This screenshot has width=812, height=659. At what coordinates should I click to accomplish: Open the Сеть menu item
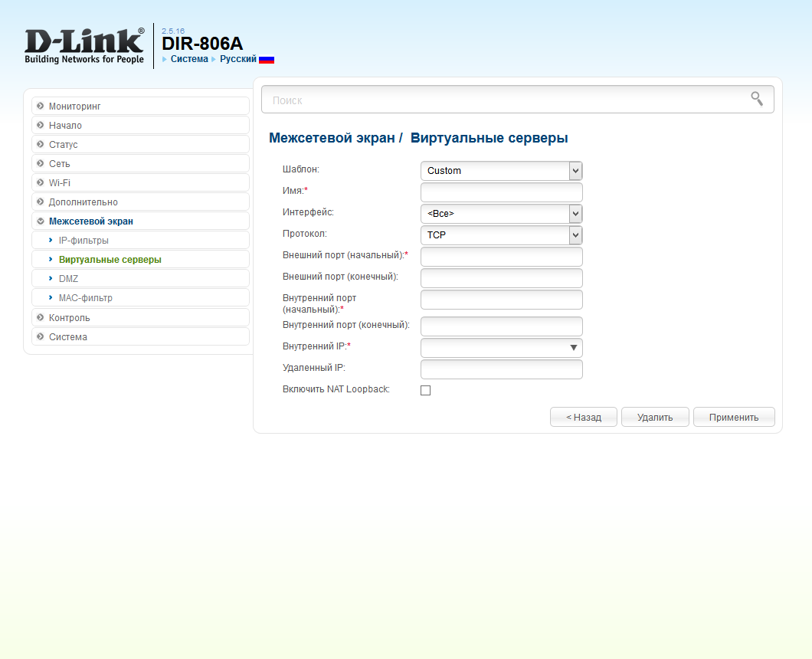(x=140, y=163)
